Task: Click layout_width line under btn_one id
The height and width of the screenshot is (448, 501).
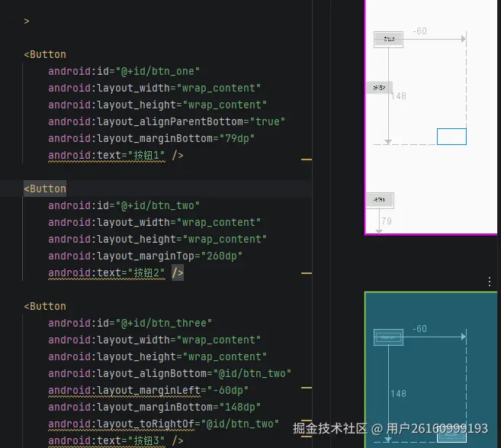Action: tap(154, 89)
